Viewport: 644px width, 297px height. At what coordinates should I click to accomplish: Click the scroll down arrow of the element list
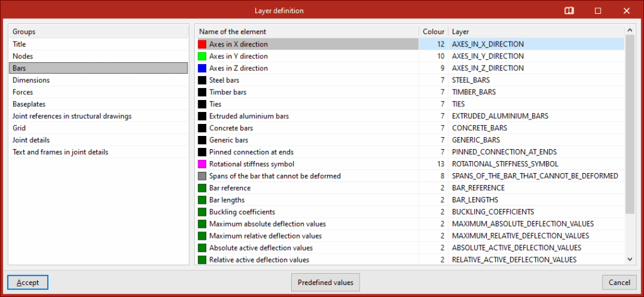(x=630, y=259)
